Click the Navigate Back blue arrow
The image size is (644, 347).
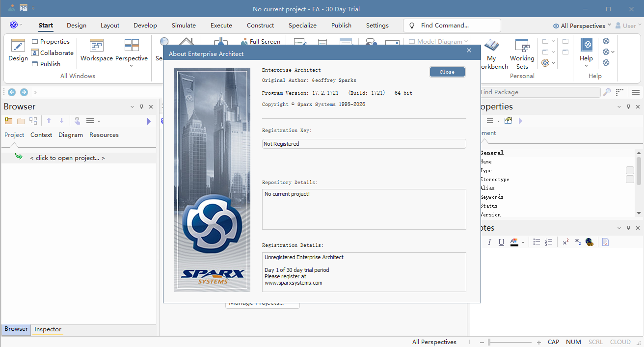12,92
